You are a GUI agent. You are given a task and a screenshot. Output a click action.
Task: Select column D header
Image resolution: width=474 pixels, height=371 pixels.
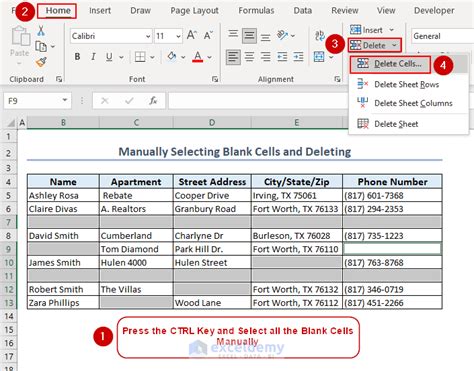(212, 123)
